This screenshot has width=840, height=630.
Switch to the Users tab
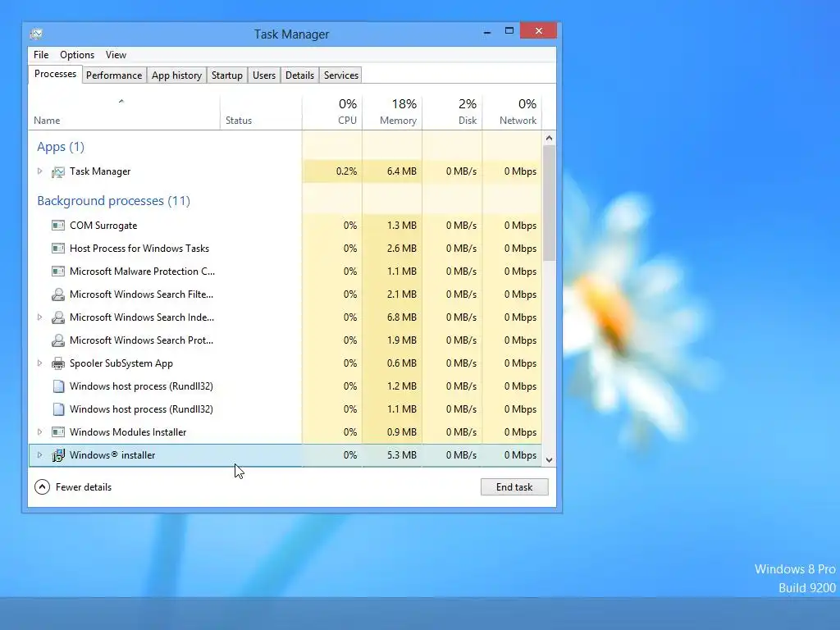264,75
